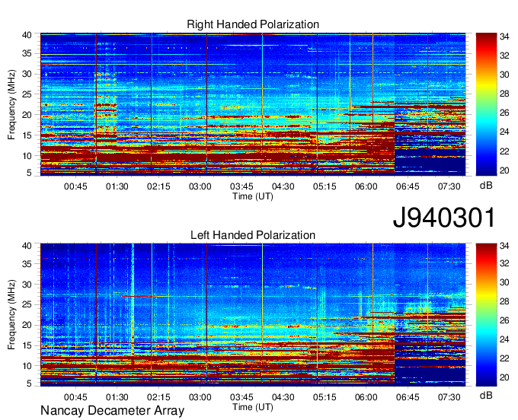
Task: Click the 03:45 tick under Right Handed plot
Action: pos(241,186)
